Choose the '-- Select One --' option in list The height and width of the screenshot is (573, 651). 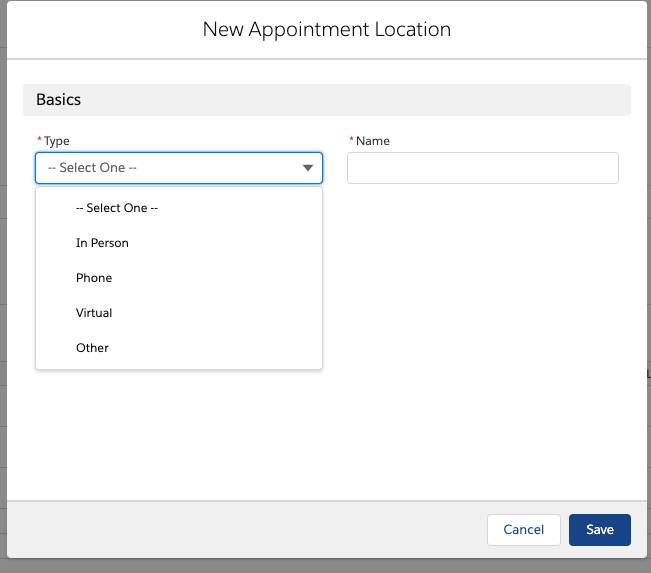(x=179, y=208)
